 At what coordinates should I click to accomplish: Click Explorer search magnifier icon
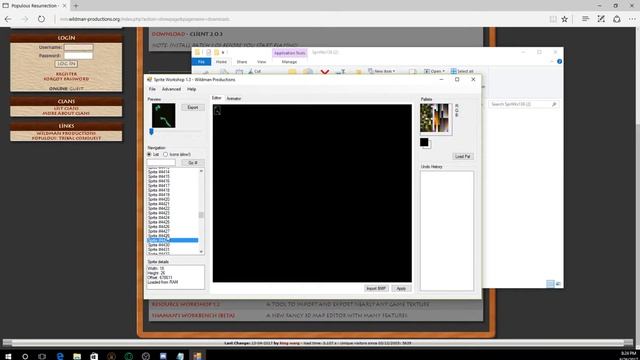(x=554, y=104)
